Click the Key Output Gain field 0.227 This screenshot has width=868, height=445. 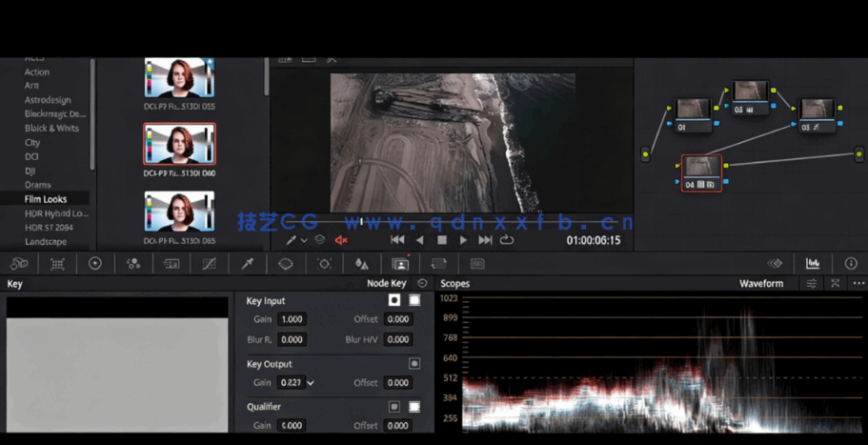tap(292, 382)
